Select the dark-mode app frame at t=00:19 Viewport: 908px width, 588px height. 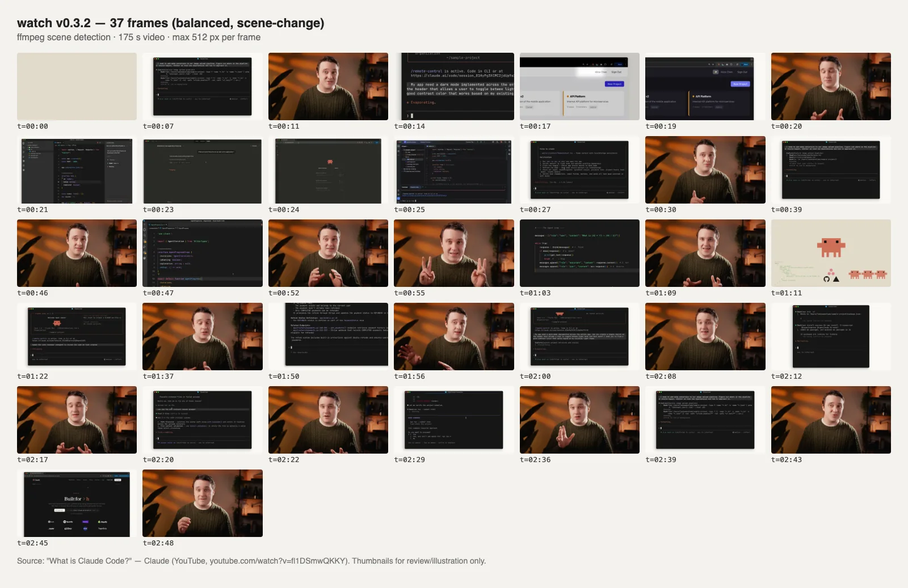pyautogui.click(x=705, y=86)
